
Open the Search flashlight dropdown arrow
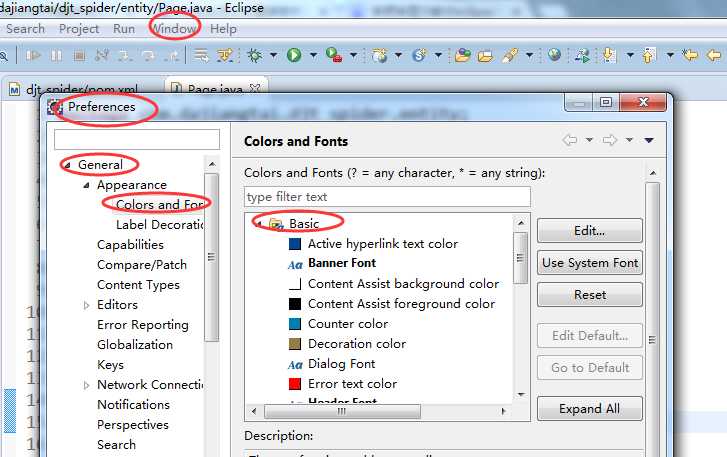click(529, 56)
